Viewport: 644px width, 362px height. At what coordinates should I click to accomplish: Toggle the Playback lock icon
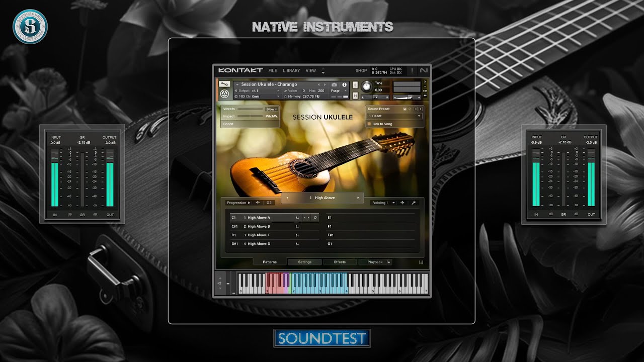(388, 262)
